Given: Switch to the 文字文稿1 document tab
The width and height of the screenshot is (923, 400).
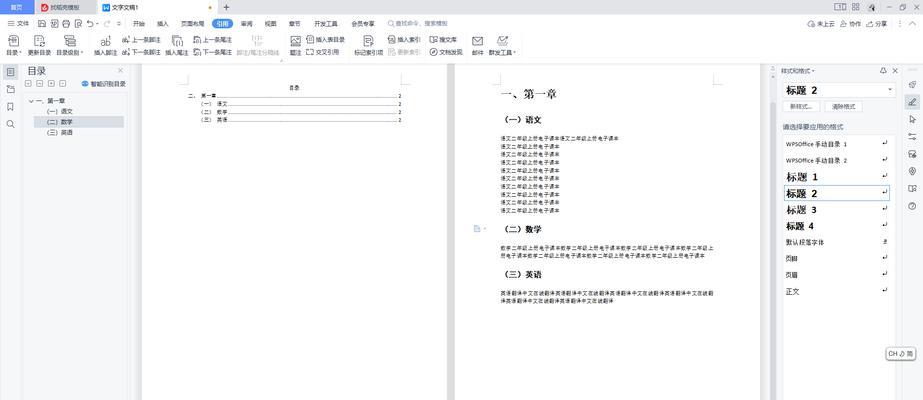Looking at the screenshot, I should point(155,7).
